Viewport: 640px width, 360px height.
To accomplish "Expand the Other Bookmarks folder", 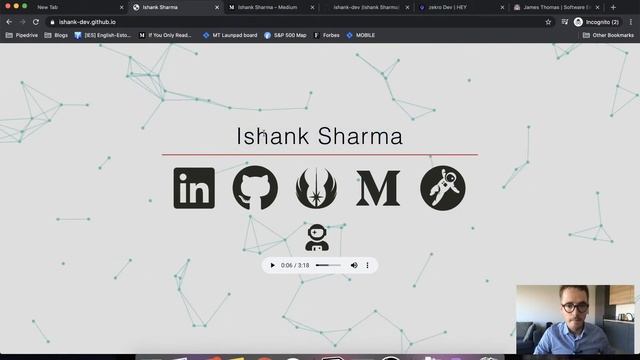I will point(608,36).
